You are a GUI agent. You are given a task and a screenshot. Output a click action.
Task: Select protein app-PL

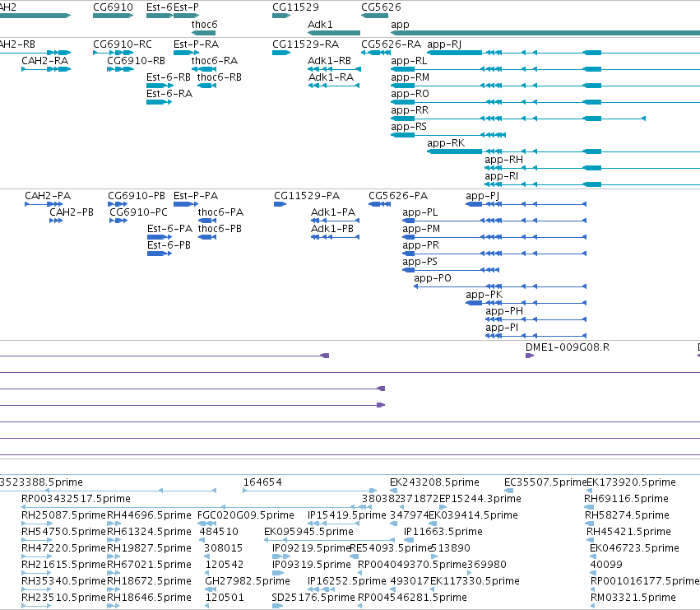coord(420,212)
